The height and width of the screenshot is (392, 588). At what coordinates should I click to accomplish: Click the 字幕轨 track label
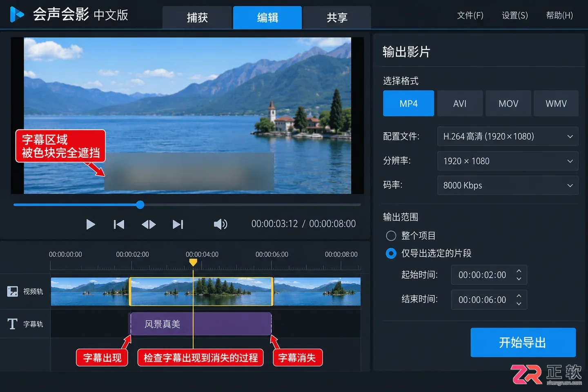point(33,324)
